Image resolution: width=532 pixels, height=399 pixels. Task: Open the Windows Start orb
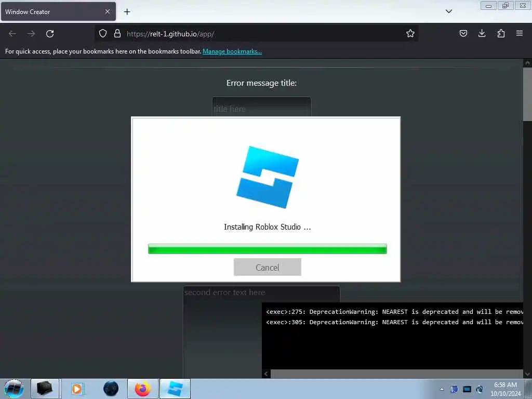pos(14,389)
